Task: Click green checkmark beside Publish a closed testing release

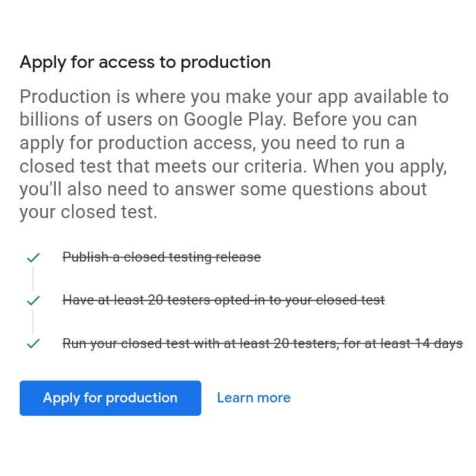Action: tap(33, 257)
